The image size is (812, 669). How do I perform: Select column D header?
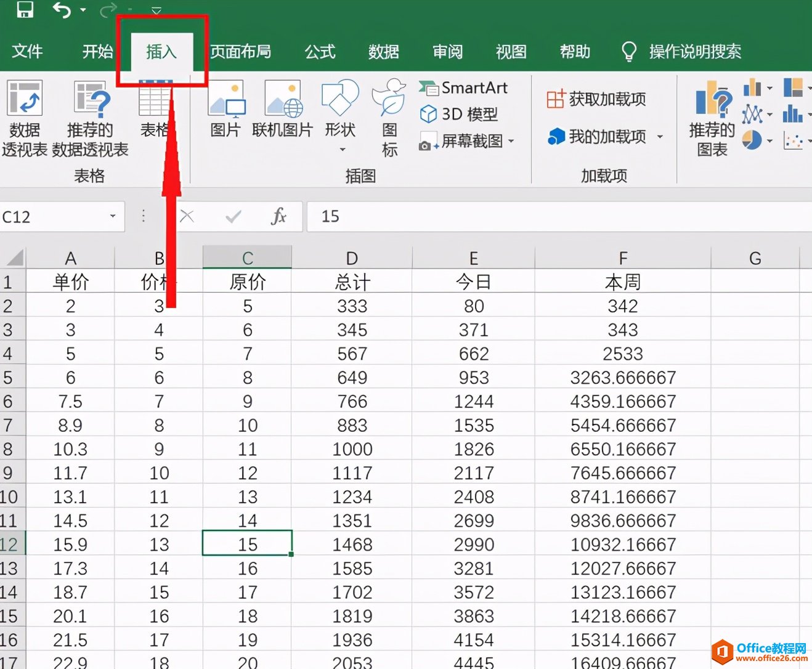[352, 257]
